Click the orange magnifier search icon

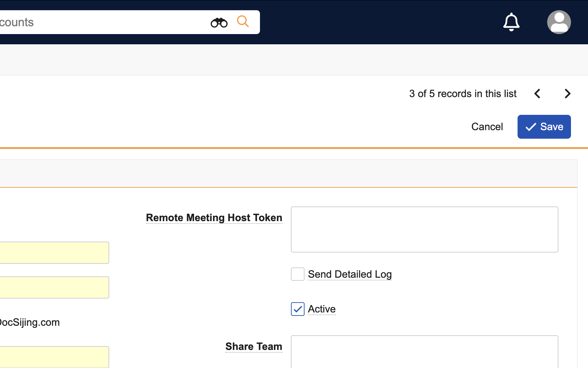coord(243,21)
